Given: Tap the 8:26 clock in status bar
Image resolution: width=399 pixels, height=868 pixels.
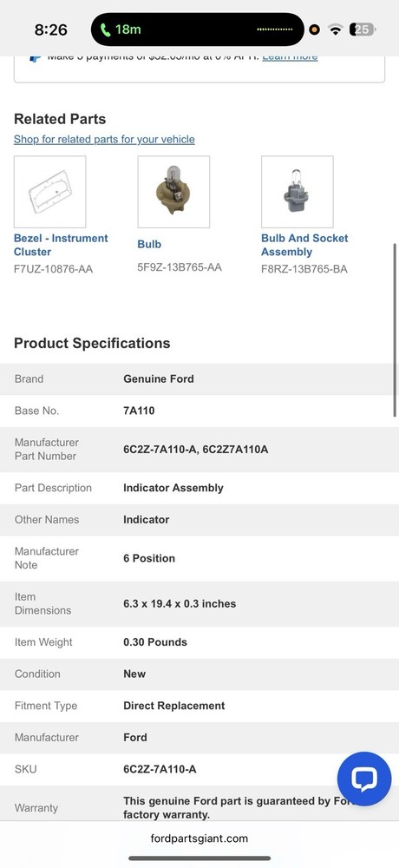Looking at the screenshot, I should [51, 30].
